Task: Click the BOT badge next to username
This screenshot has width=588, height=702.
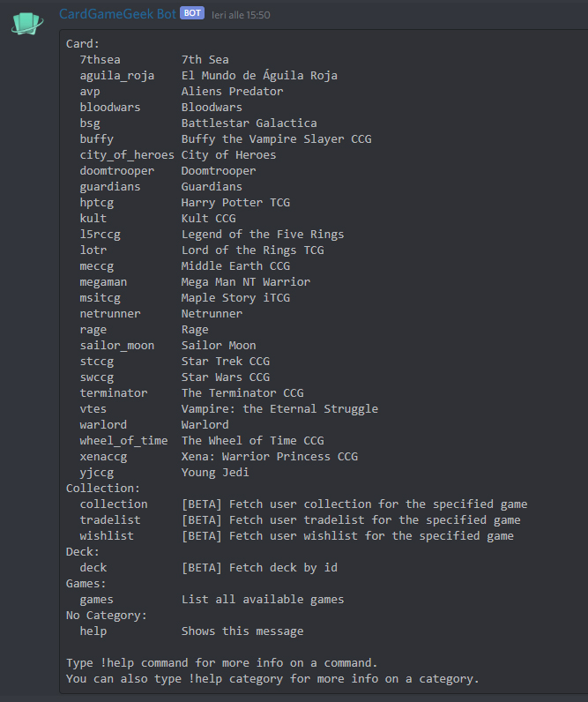Action: point(192,13)
